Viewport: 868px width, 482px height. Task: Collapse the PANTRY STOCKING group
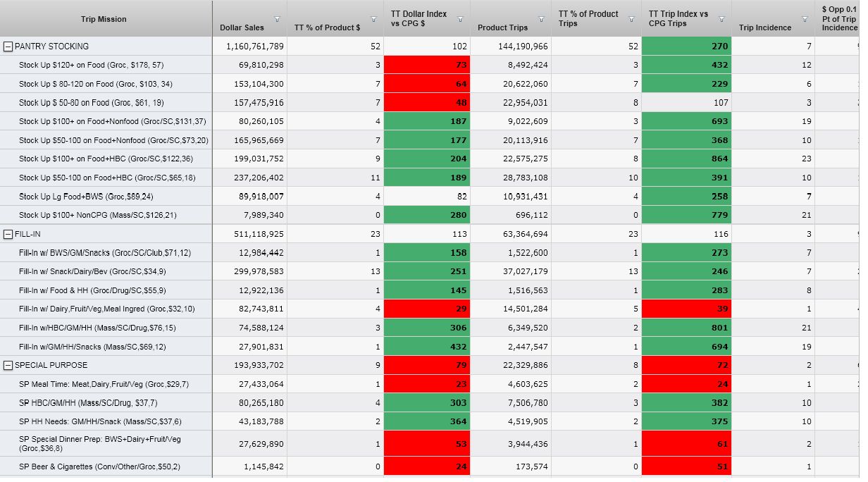8,47
